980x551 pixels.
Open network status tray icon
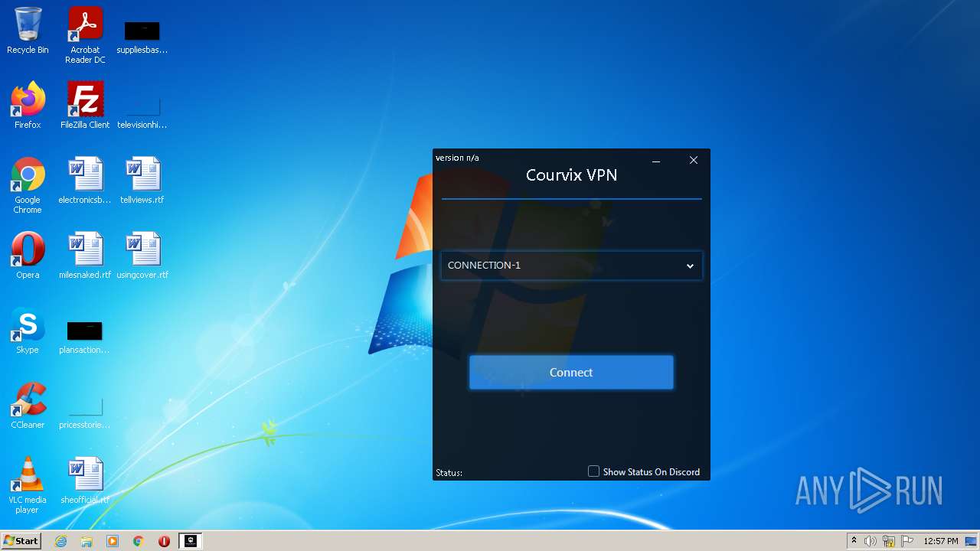(889, 541)
